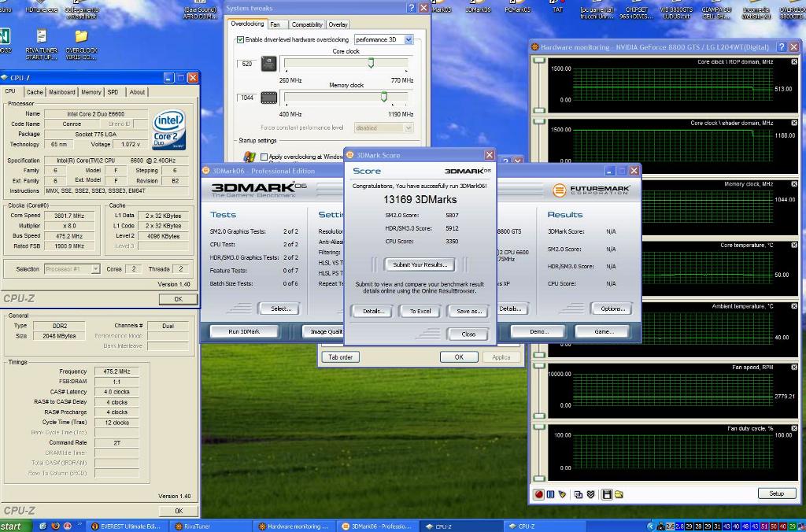Open the Mainboard tab in CPU-Z

click(62, 92)
